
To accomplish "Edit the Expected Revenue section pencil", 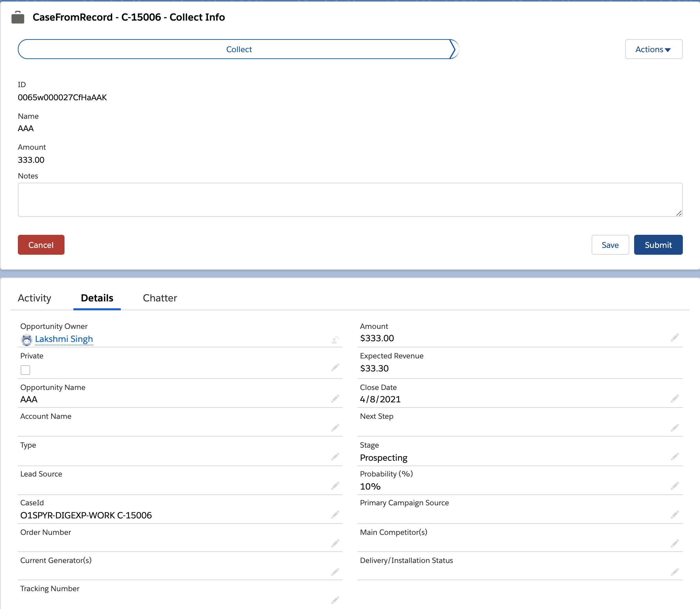I will [674, 368].
